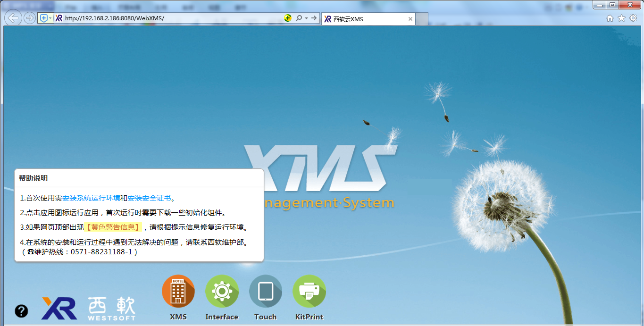Open browser Home page icon
Viewport: 644px width, 326px height.
[x=610, y=18]
